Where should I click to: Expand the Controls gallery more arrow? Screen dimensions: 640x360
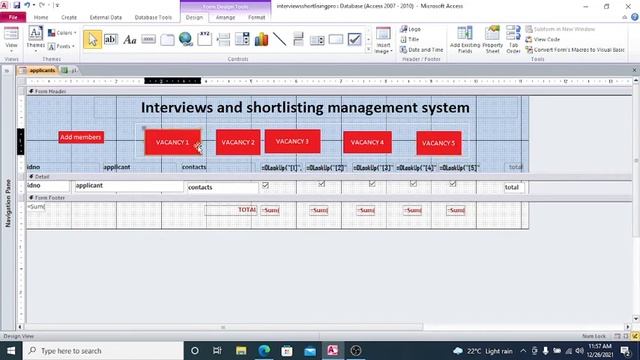pos(369,49)
